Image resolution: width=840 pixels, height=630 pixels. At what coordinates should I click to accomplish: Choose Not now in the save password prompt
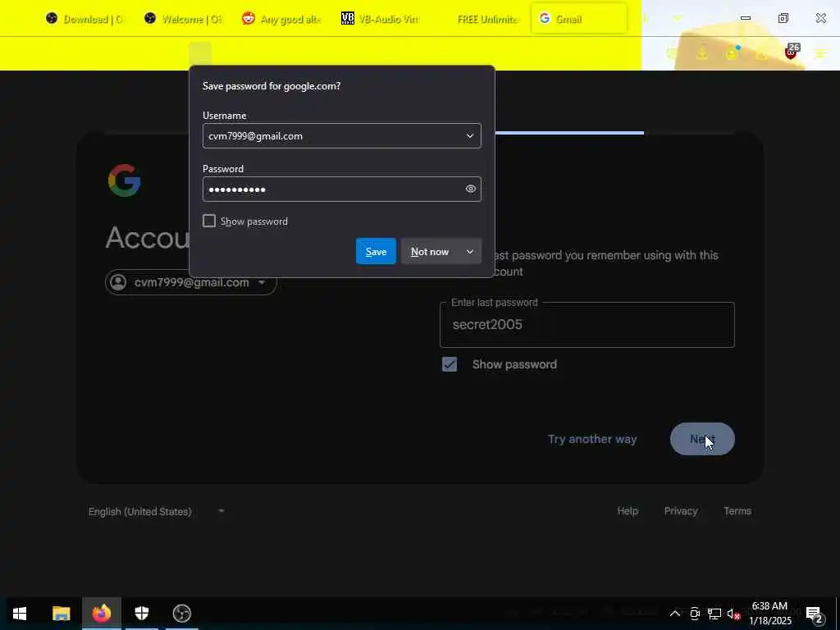click(430, 252)
